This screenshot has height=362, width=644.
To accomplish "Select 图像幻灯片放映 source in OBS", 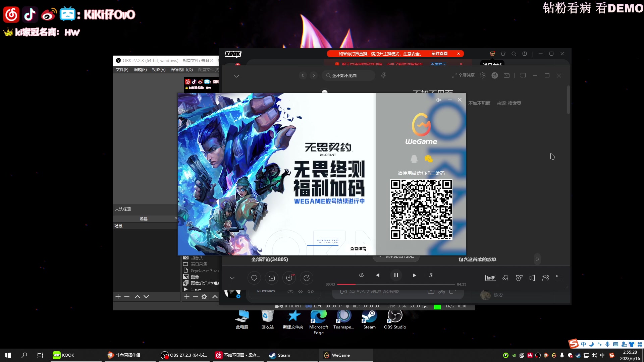I will (x=201, y=283).
